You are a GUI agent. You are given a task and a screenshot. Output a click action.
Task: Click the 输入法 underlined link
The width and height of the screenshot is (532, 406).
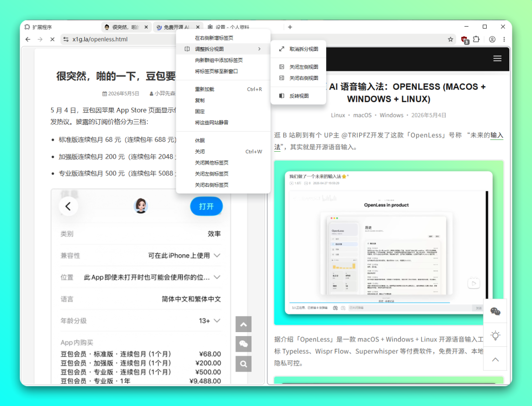[497, 135]
